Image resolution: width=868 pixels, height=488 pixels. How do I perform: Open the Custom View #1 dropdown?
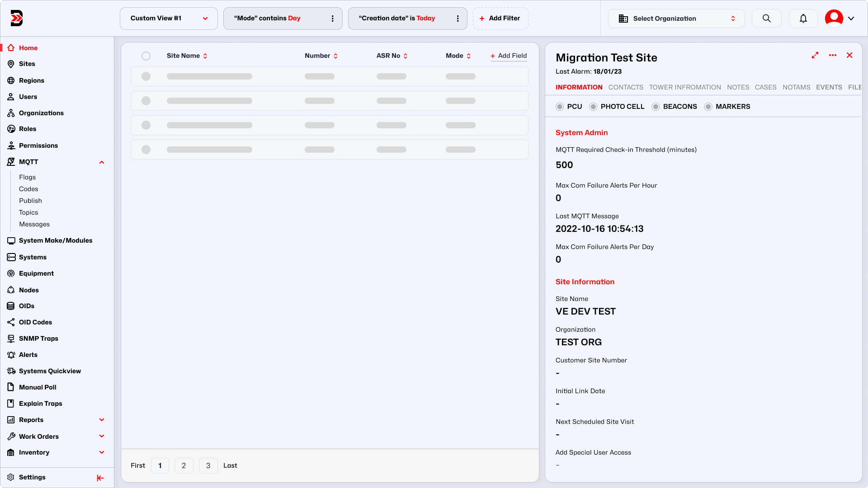169,19
